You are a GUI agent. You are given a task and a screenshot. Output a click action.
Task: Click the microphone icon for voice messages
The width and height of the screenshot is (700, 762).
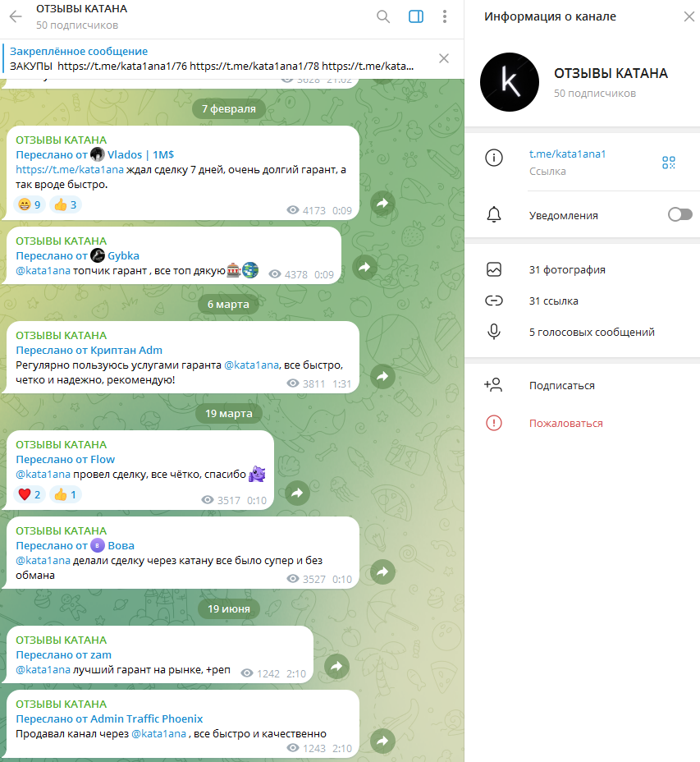(493, 332)
